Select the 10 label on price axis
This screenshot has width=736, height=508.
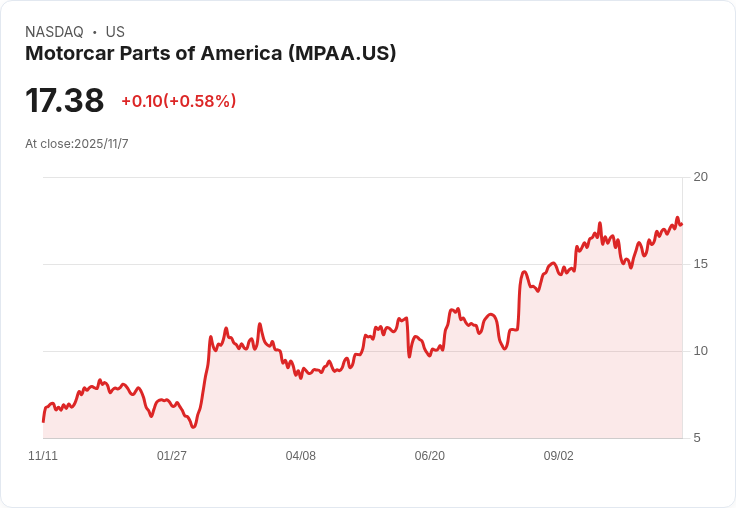(x=700, y=351)
